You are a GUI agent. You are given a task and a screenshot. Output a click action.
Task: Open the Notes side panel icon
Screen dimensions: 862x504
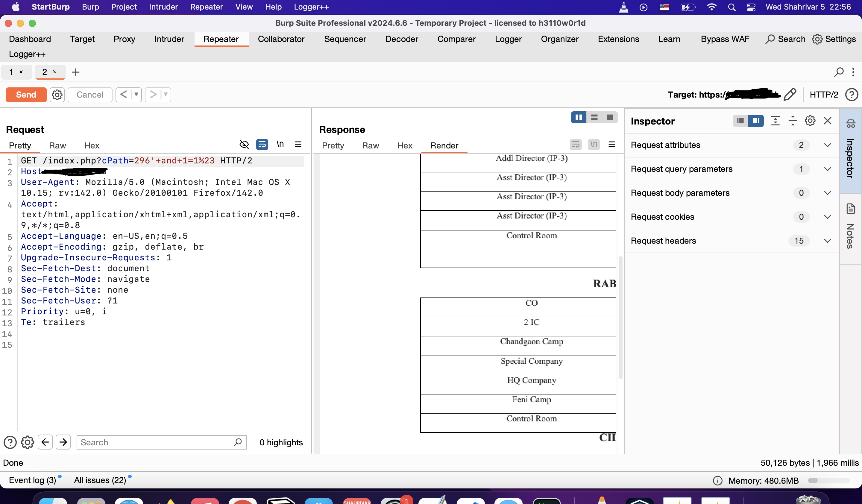[x=851, y=209]
